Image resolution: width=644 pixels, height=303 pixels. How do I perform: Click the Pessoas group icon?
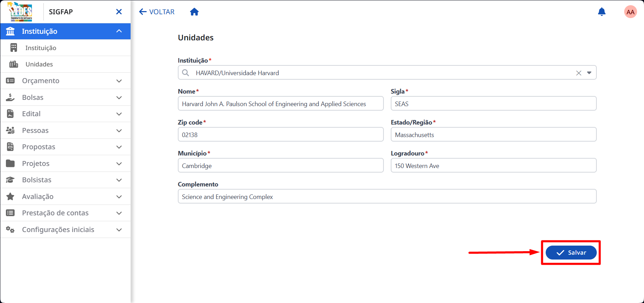coord(10,130)
